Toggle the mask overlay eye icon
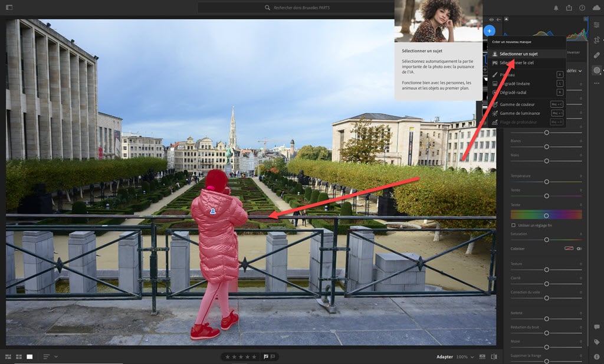This screenshot has width=604, height=364. point(491,19)
